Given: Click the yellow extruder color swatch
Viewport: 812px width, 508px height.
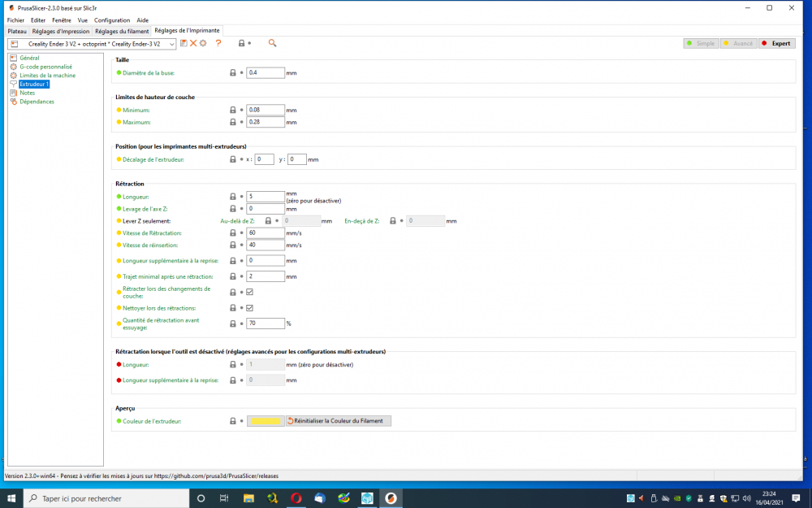Looking at the screenshot, I should 266,421.
